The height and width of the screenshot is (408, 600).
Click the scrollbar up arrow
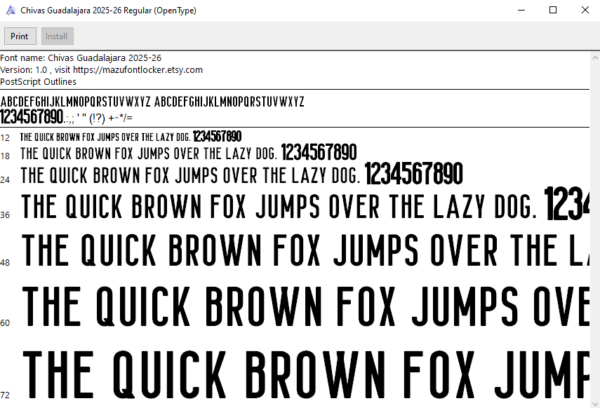point(595,58)
